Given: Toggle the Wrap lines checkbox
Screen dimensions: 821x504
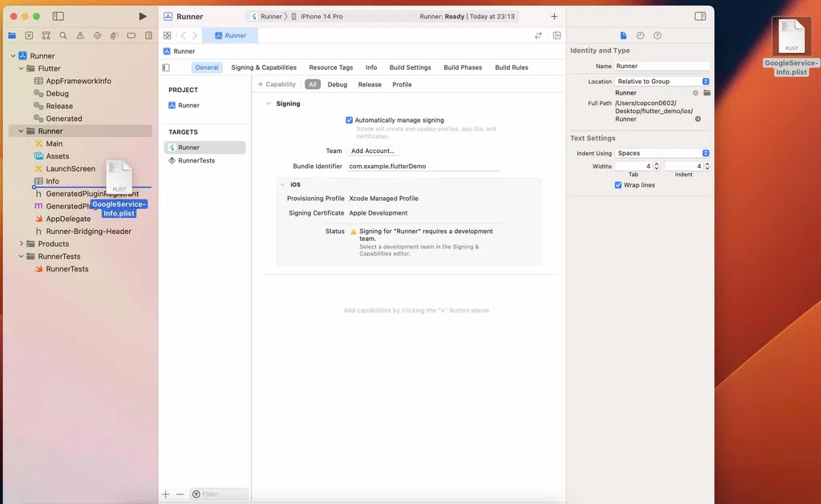Looking at the screenshot, I should [x=618, y=185].
